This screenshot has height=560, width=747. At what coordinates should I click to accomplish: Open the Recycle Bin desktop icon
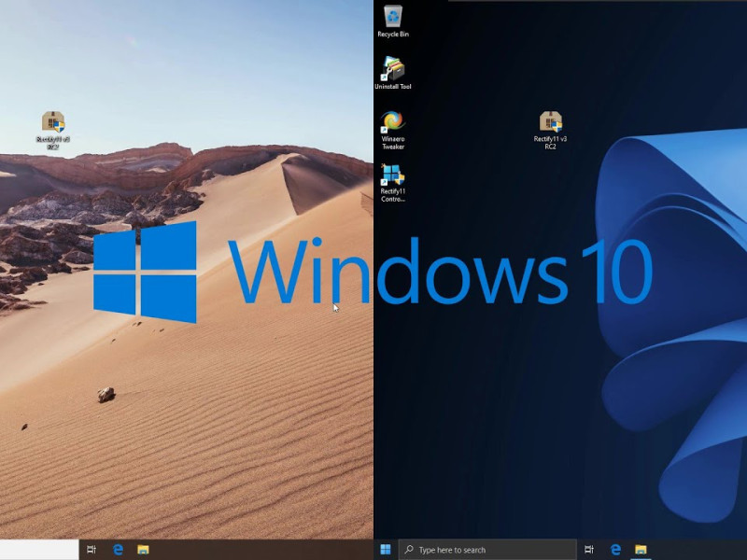[x=393, y=21]
